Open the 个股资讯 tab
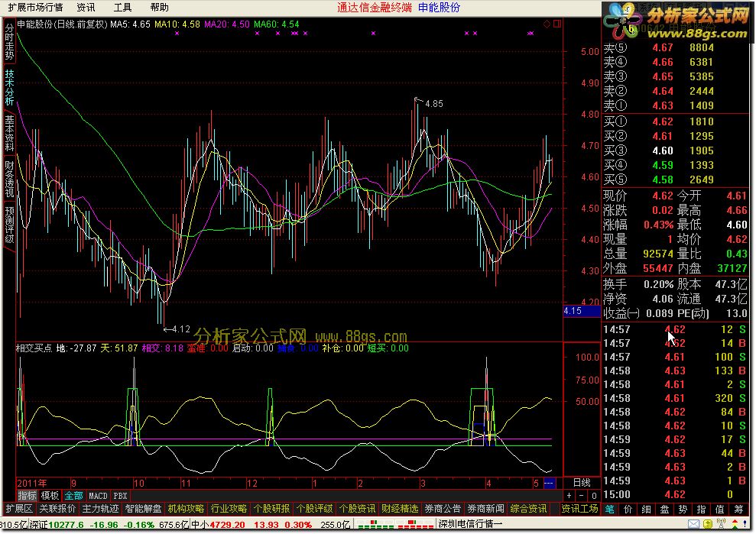The image size is (756, 534). [357, 509]
